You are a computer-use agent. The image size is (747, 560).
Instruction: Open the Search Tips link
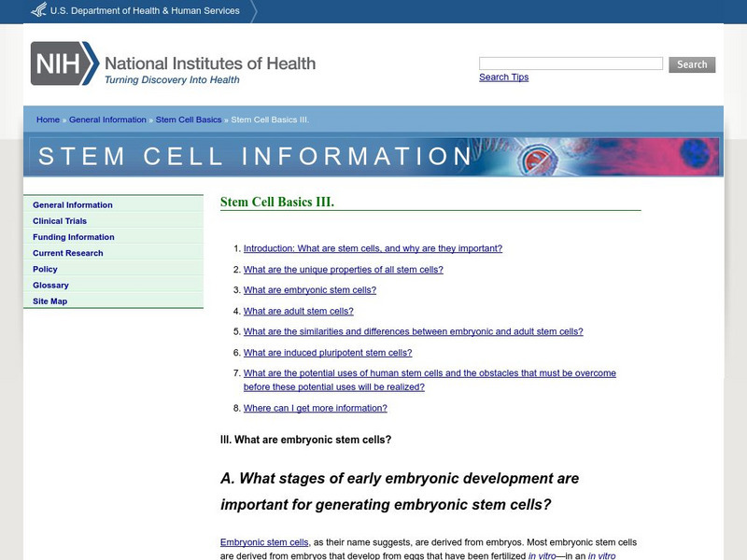pyautogui.click(x=503, y=77)
